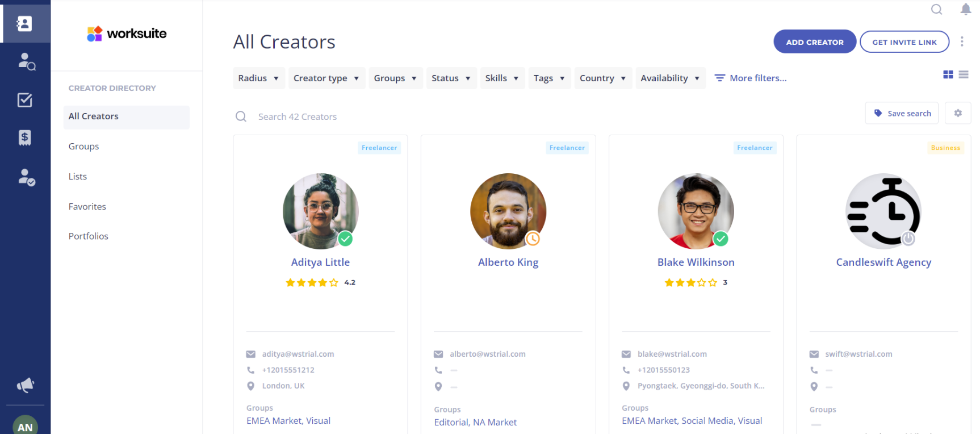Expand the Groups filter dropdown
980x434 pixels.
point(395,78)
